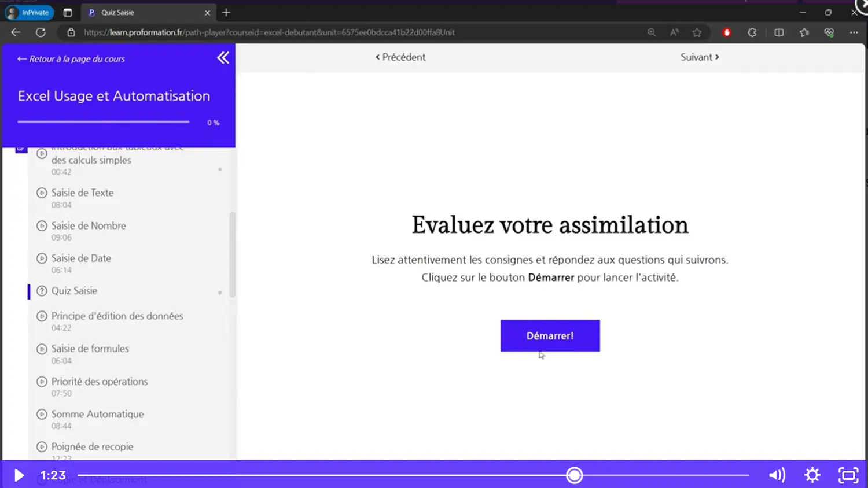Click the Démarrer! button to start quiz
Image resolution: width=868 pixels, height=488 pixels.
click(x=550, y=335)
